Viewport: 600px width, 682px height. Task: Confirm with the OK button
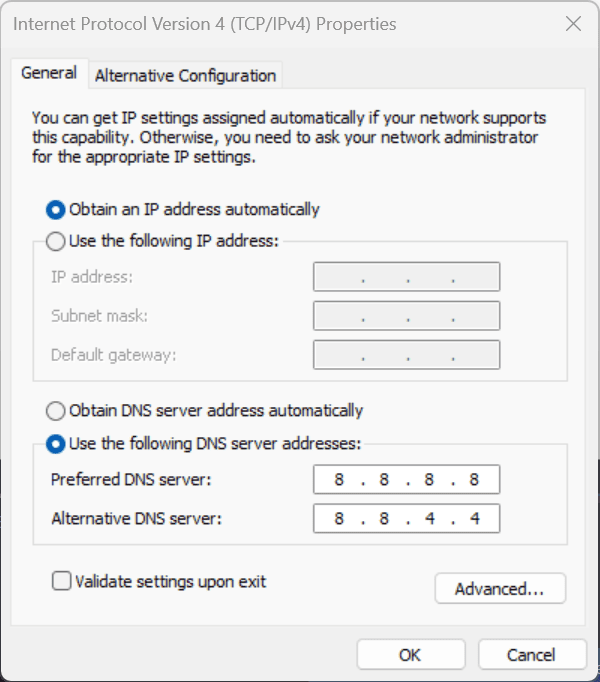coord(410,655)
